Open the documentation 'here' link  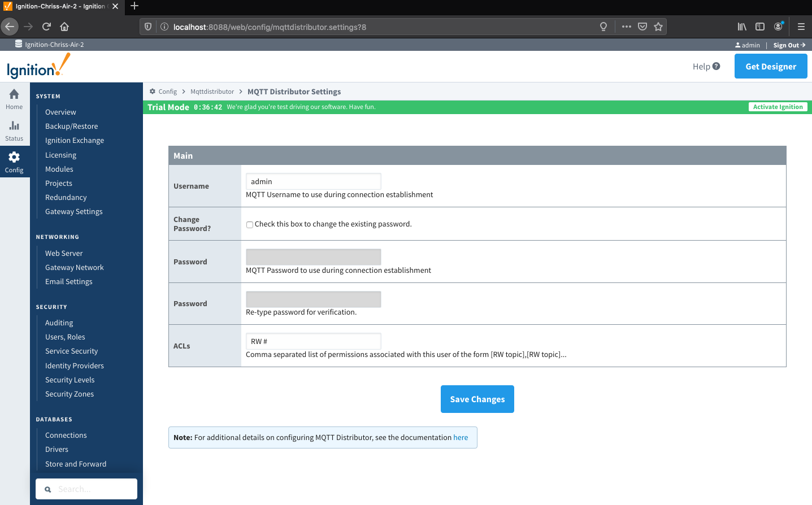[x=461, y=437]
